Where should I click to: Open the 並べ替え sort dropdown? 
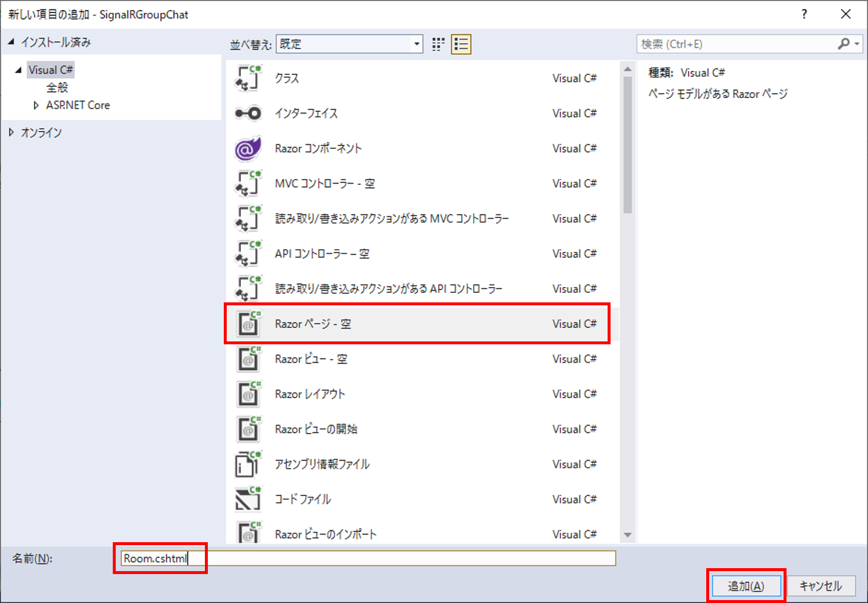[x=416, y=44]
